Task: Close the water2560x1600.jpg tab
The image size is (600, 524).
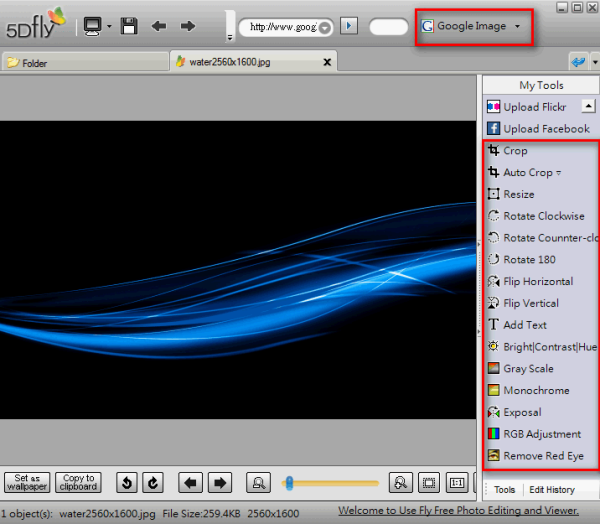Action: (x=325, y=61)
